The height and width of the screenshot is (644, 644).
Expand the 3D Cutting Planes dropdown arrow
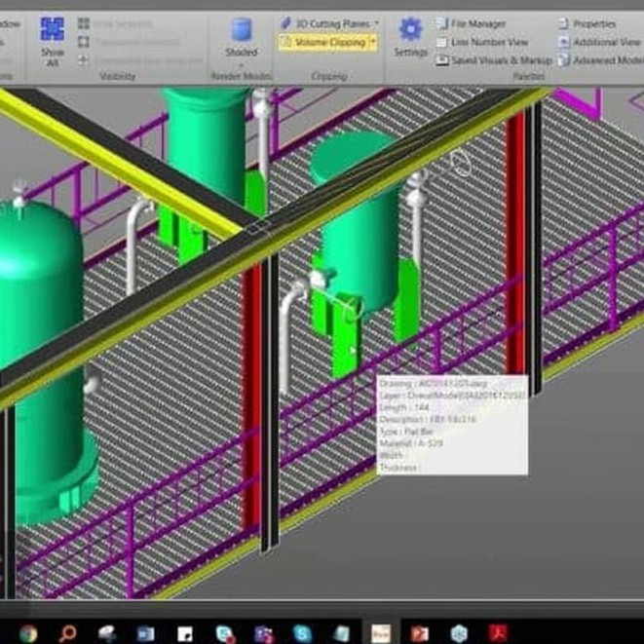click(x=376, y=22)
